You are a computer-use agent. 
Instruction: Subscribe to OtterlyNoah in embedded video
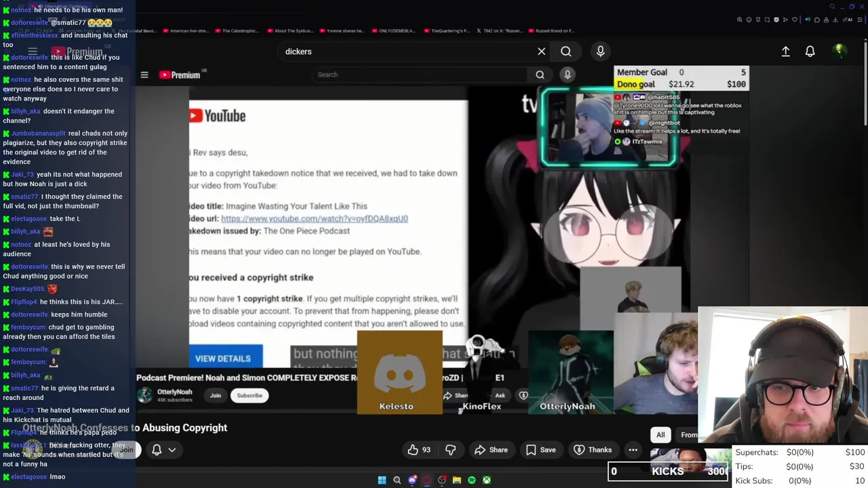click(250, 395)
